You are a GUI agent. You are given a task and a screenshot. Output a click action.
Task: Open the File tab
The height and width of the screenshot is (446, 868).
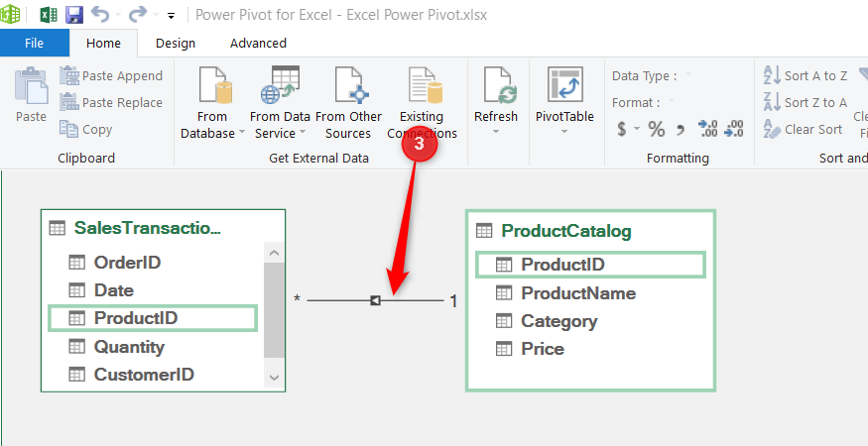click(35, 44)
